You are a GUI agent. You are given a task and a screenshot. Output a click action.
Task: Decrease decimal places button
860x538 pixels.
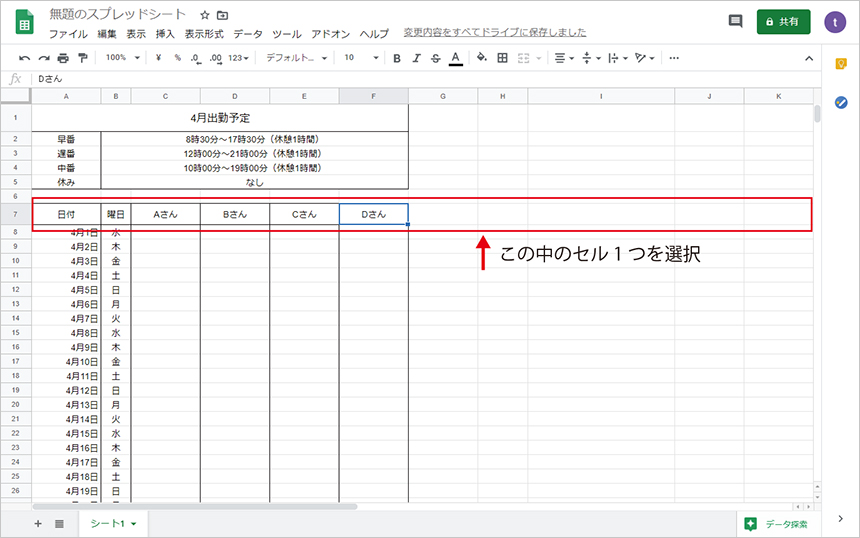(x=196, y=58)
